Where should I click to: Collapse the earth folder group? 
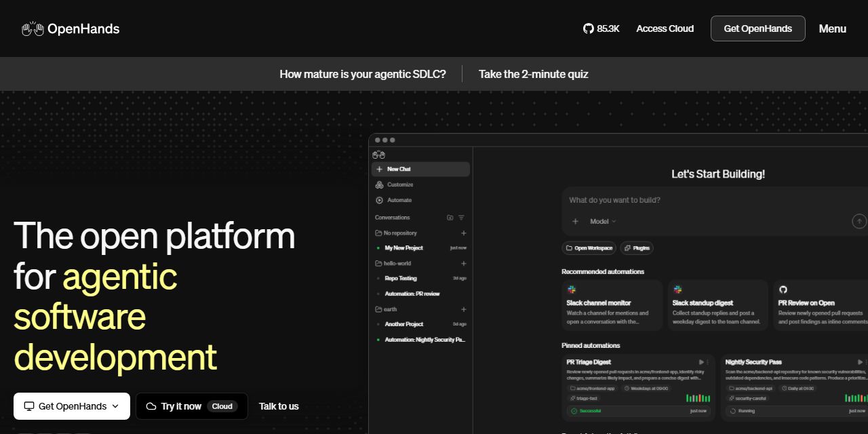[386, 309]
